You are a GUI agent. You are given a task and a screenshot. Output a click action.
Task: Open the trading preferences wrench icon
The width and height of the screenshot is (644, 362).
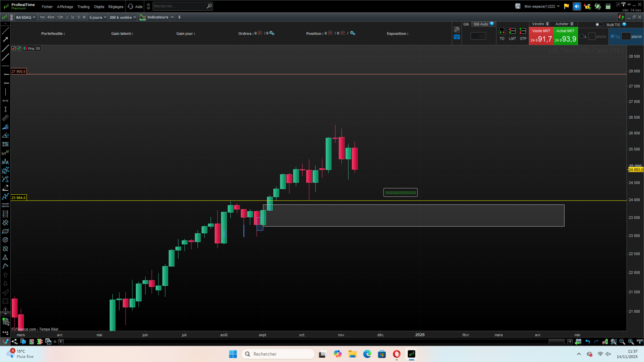[x=457, y=29]
